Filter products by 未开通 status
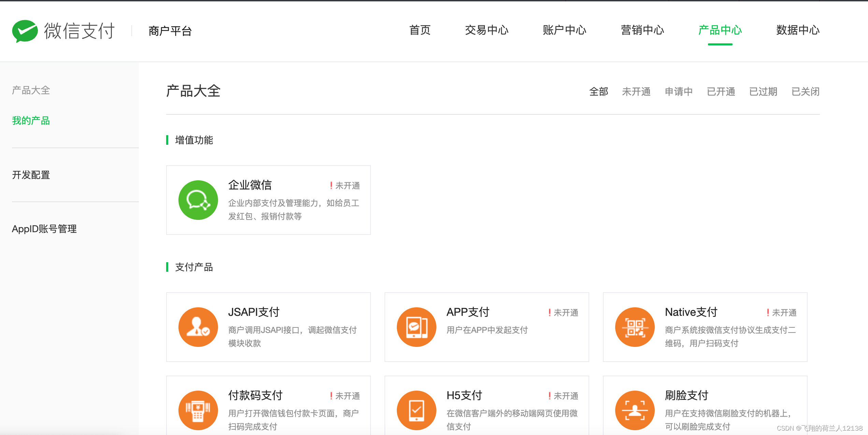Screen dimensions: 868x435 pos(636,92)
